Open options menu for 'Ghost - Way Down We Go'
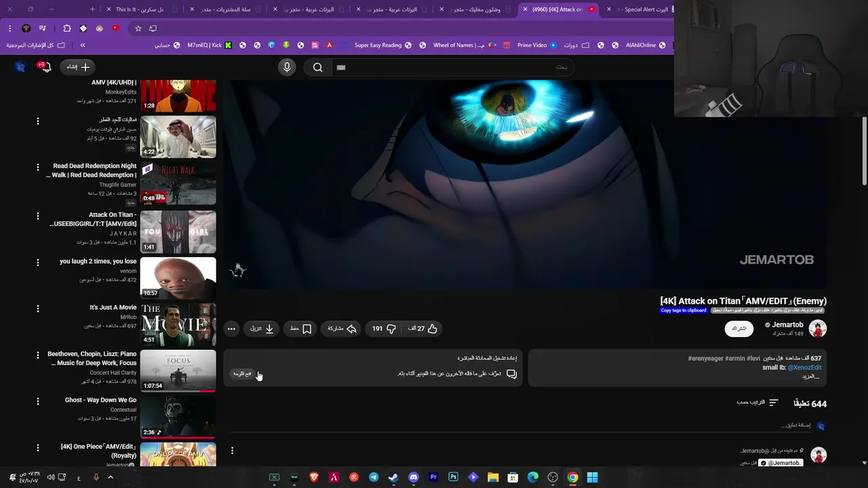This screenshot has height=488, width=868. click(38, 401)
